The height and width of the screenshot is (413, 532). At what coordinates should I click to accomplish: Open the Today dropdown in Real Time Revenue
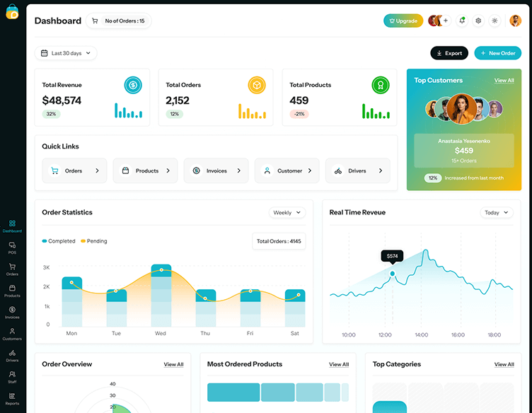496,213
